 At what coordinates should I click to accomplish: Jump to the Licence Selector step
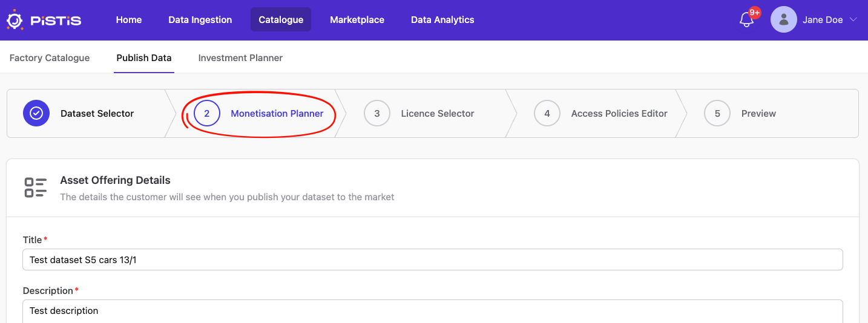click(438, 113)
